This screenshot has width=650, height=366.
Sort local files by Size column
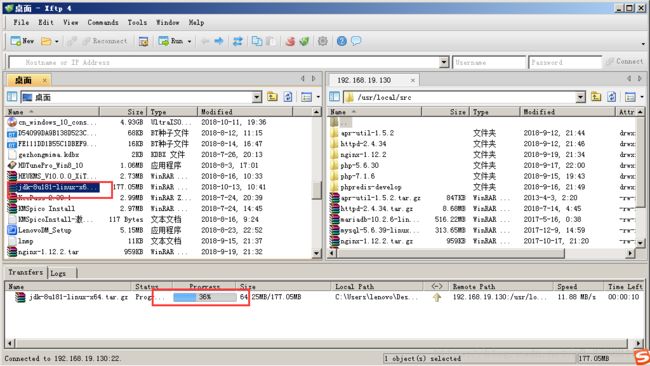[123, 112]
